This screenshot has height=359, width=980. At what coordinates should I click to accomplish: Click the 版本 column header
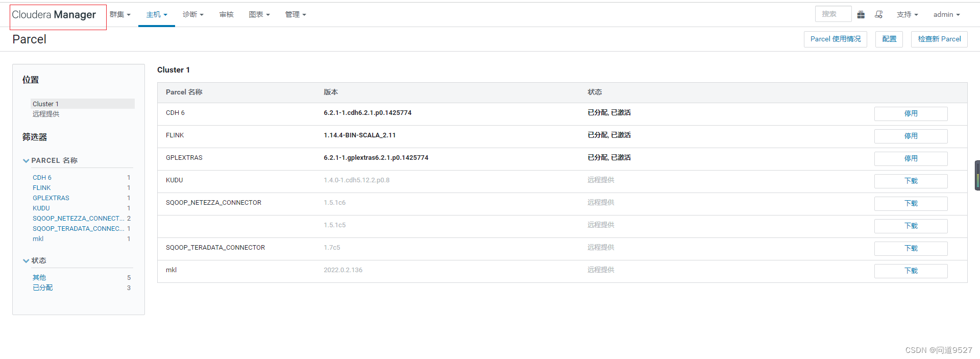pyautogui.click(x=331, y=92)
